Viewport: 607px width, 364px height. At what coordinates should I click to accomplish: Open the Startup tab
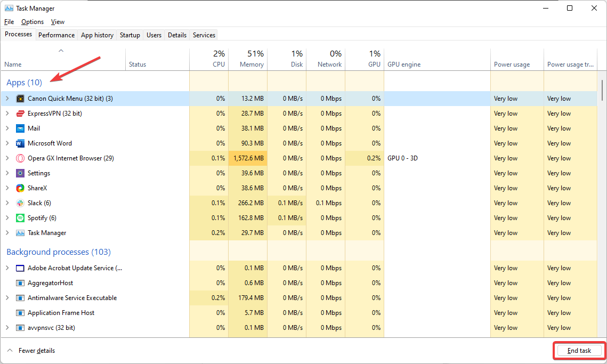130,35
